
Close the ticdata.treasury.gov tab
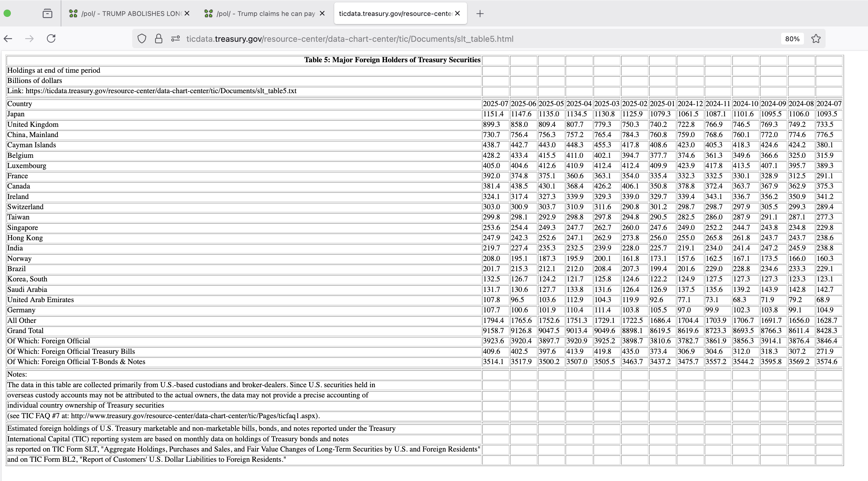457,14
